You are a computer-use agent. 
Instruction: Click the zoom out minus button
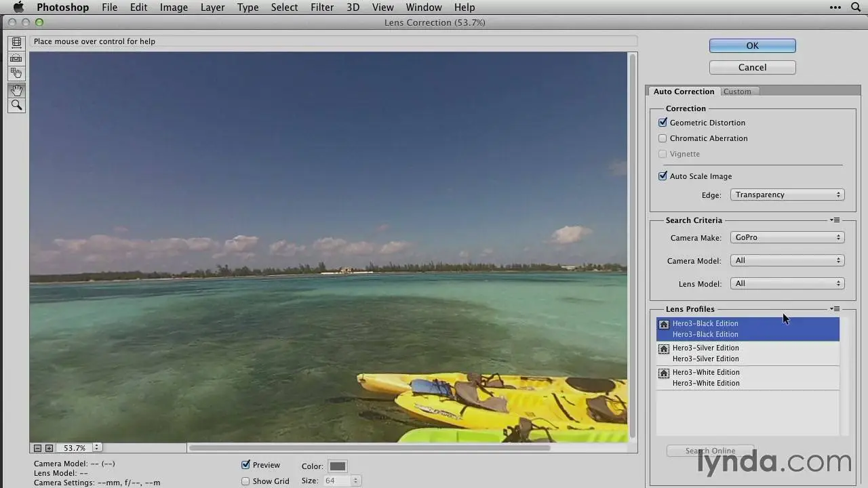38,448
